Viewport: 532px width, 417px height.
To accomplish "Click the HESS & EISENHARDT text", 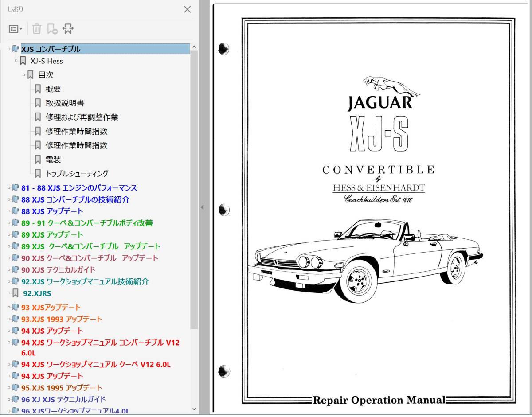I will coord(379,188).
